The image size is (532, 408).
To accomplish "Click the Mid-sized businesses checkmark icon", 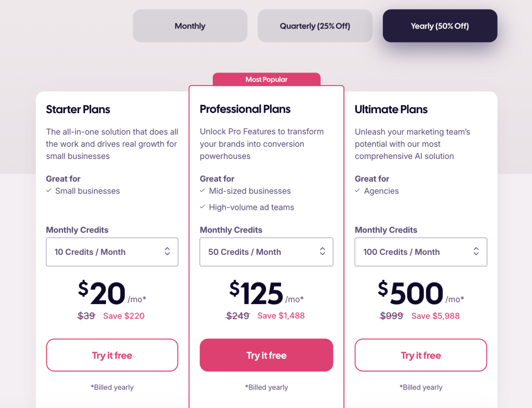I will pos(203,191).
